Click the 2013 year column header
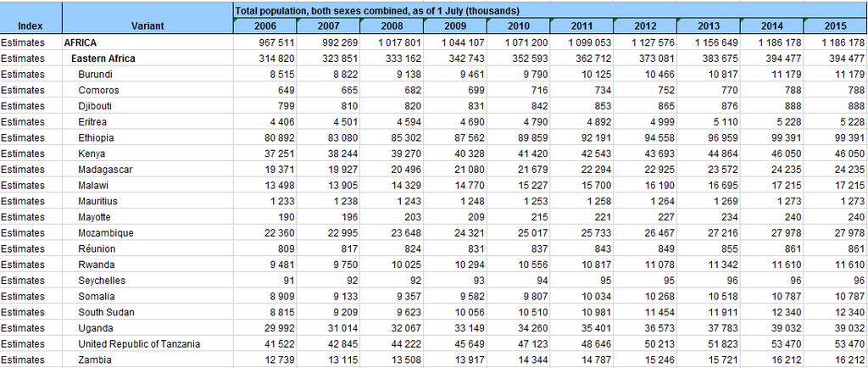Screen dimensions: 868x368 click(709, 26)
